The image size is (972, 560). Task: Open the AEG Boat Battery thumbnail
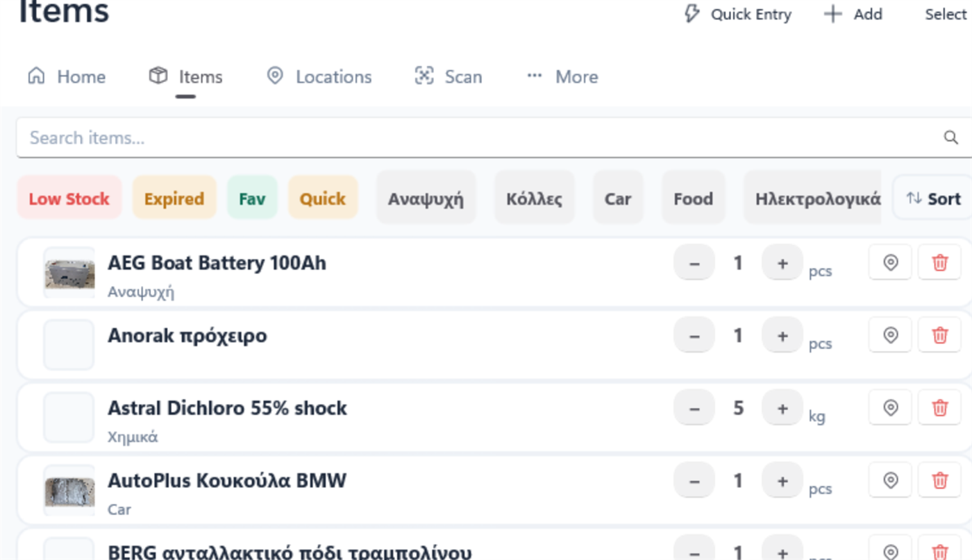pos(69,273)
